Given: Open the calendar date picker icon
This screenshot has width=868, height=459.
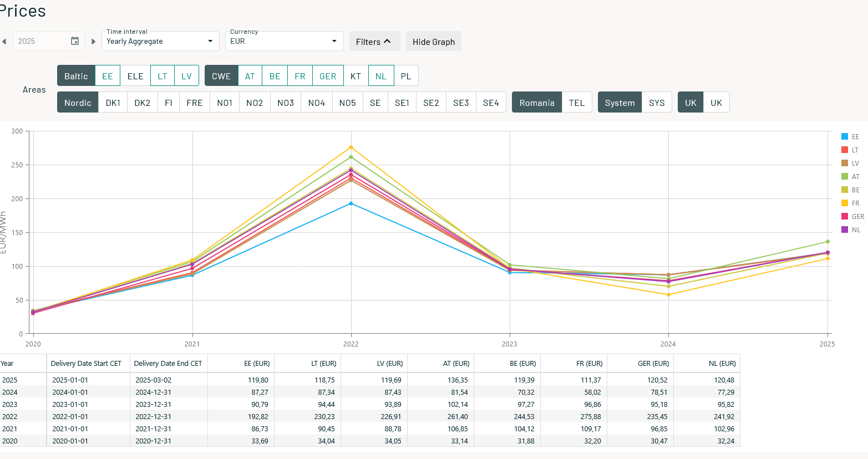Looking at the screenshot, I should [75, 41].
